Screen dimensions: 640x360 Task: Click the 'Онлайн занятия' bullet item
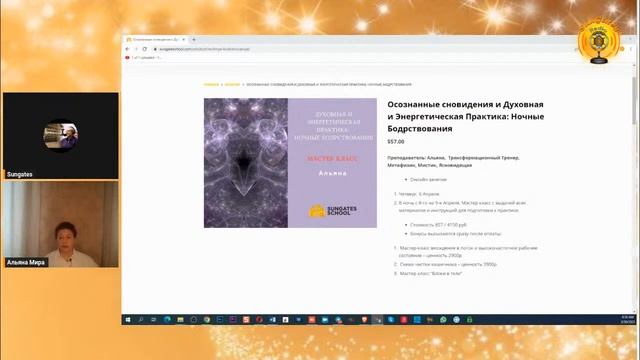tap(428, 180)
